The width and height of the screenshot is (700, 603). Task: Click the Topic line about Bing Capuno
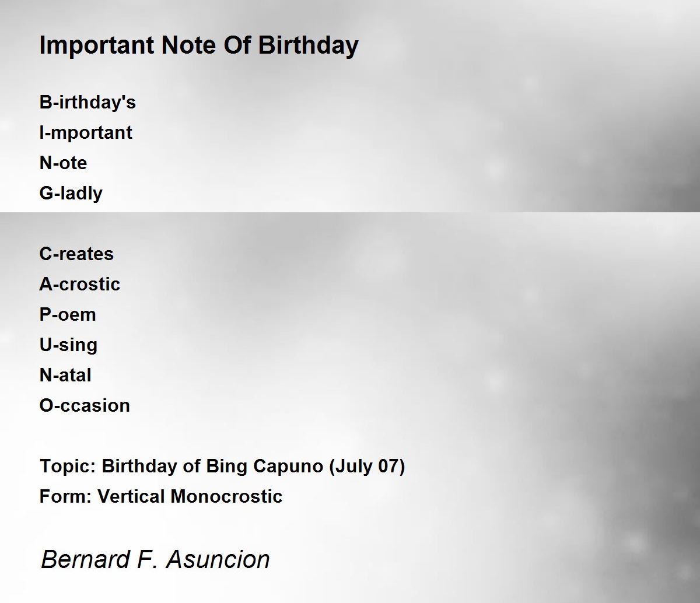coord(222,467)
